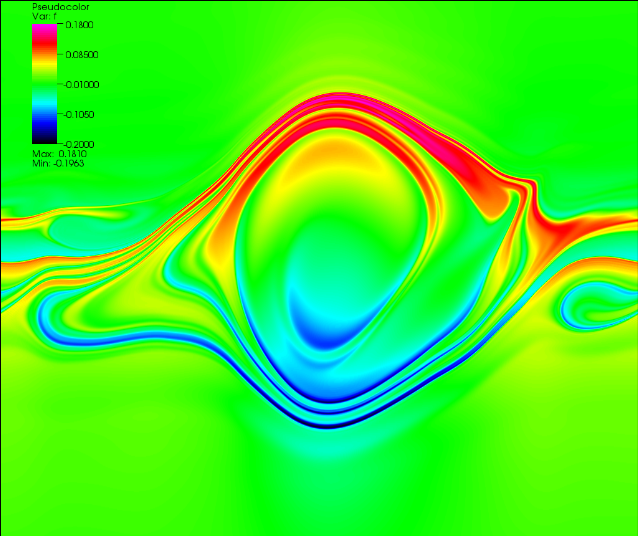This screenshot has height=536, width=638.
Task: Click the 0.1800 legend tick value
Action: pyautogui.click(x=79, y=25)
